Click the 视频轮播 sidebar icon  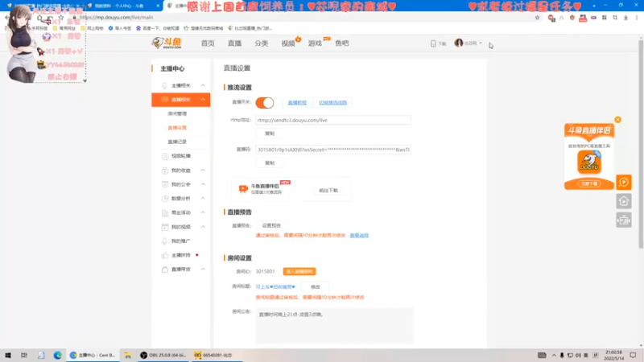(x=165, y=156)
